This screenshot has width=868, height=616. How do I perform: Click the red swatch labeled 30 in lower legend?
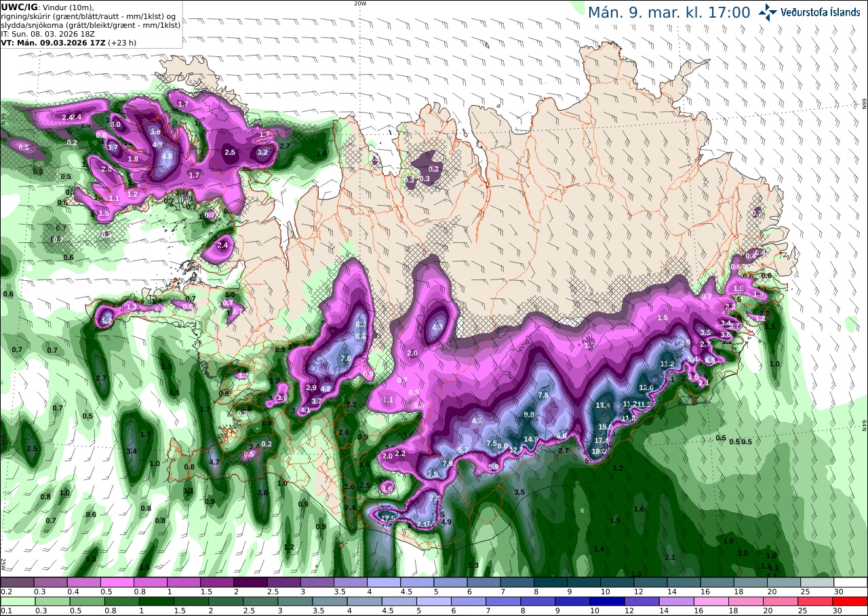tap(850, 601)
